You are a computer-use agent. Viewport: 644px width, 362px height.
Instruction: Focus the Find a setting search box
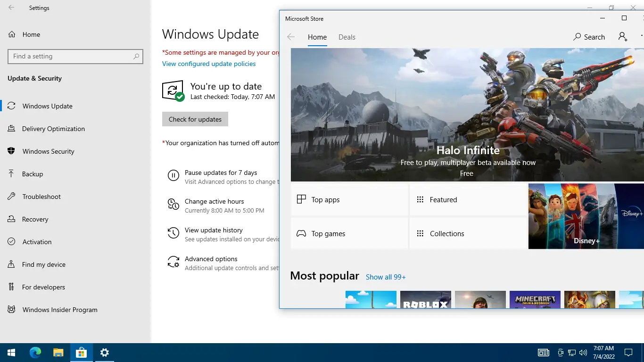click(x=75, y=57)
